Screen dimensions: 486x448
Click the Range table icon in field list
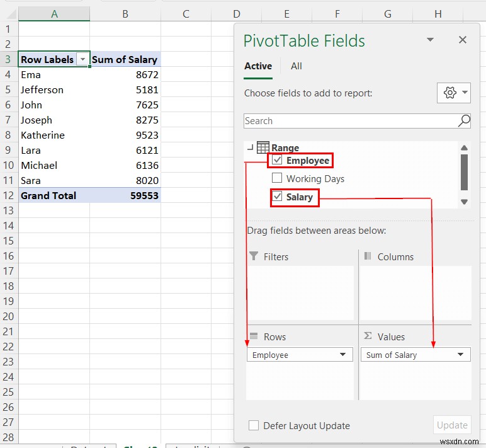pos(263,147)
